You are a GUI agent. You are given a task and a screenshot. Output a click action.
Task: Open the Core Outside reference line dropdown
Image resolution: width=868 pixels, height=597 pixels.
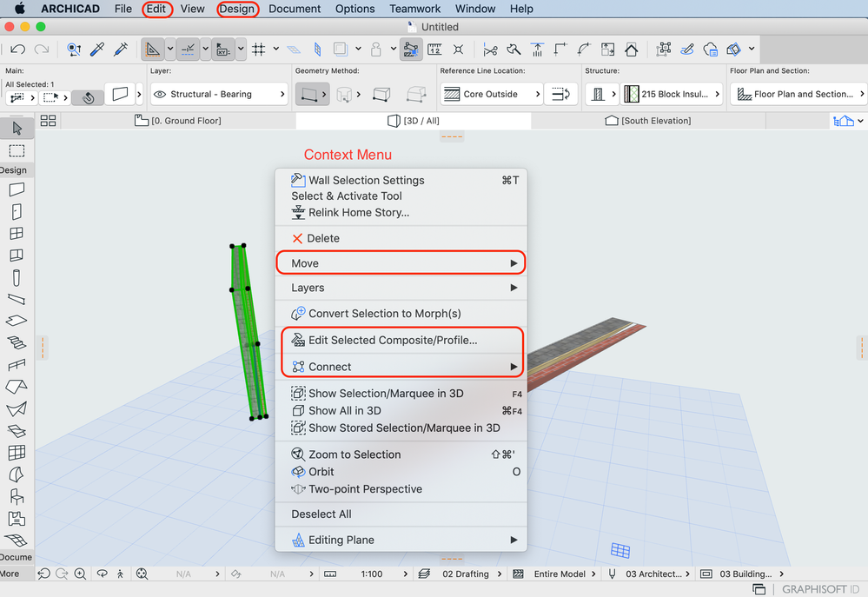coord(491,94)
